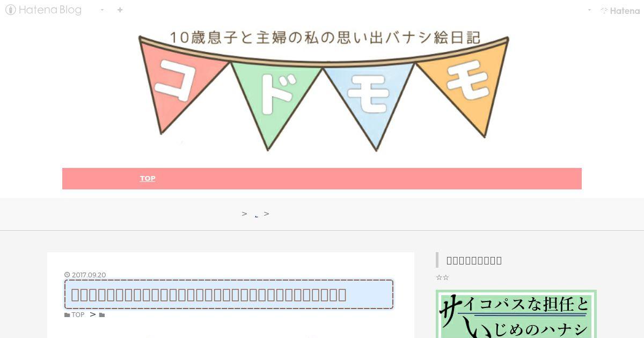Click the sidebar section heading text
This screenshot has height=338, width=644.
coord(474,260)
